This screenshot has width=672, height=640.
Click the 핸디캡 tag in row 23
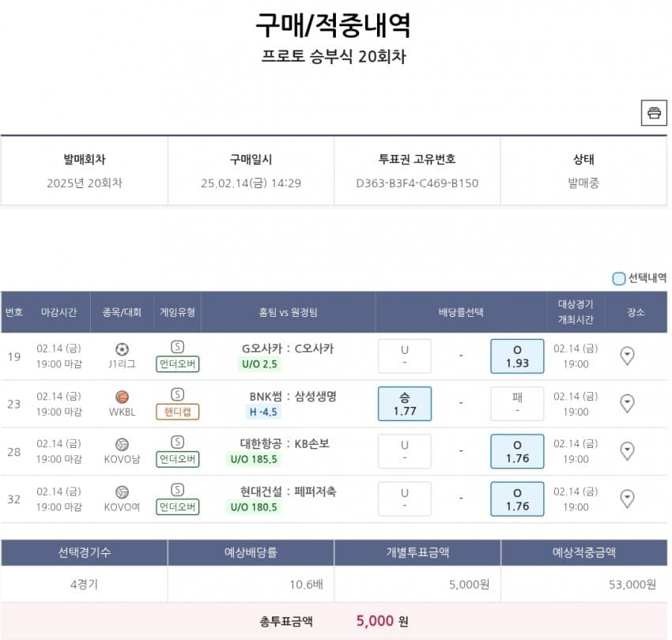pos(177,412)
